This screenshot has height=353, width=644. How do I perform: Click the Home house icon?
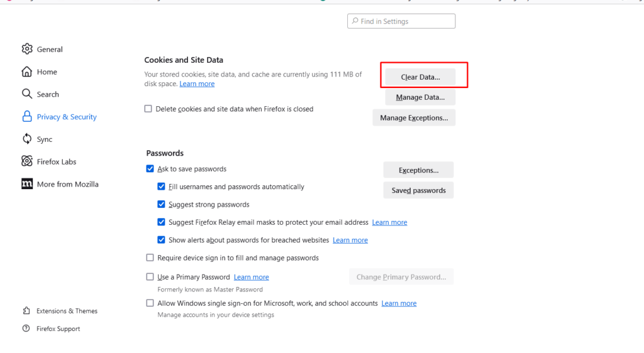[26, 72]
